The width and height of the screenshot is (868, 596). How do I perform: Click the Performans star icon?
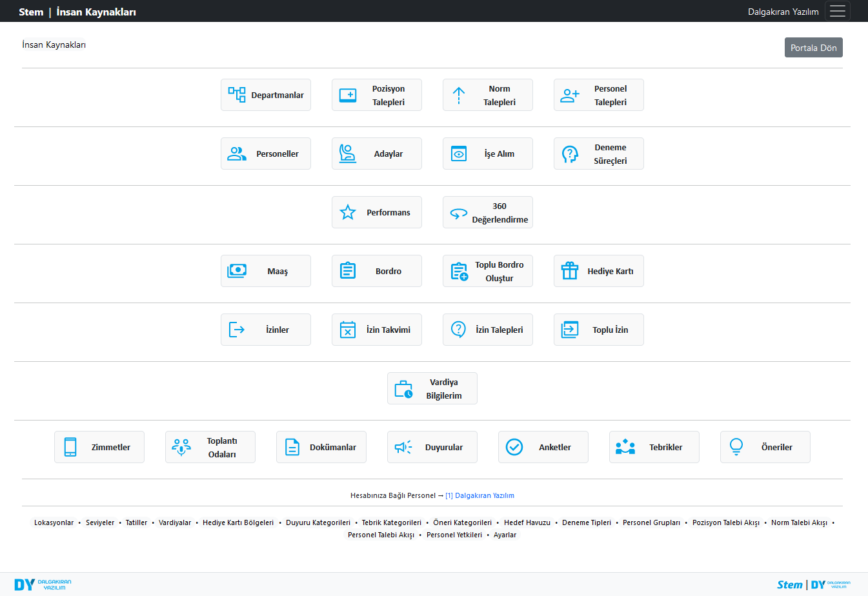pyautogui.click(x=348, y=212)
